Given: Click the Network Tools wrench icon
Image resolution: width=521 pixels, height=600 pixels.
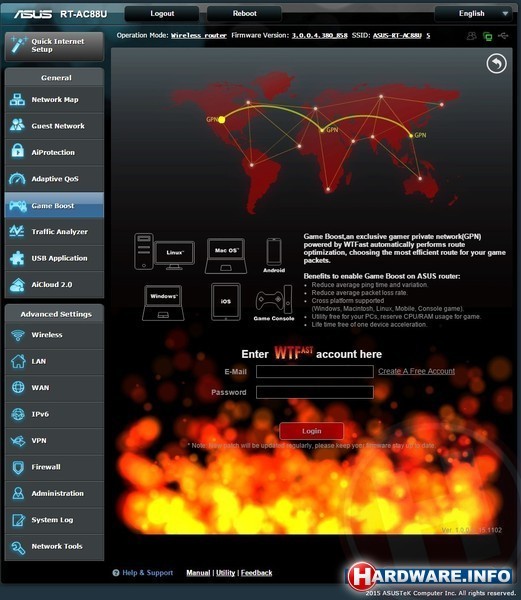Looking at the screenshot, I should 18,548.
